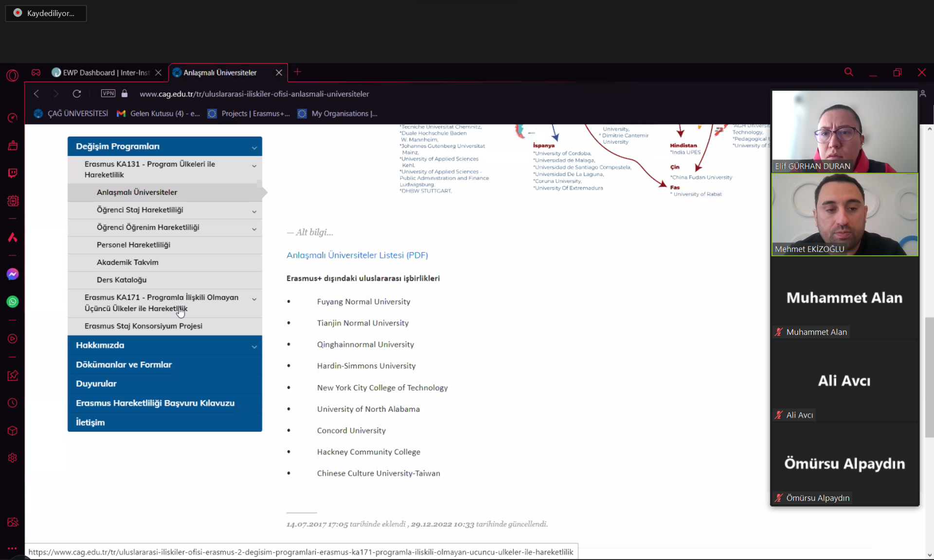Screen dimensions: 934x560
Task: Click 'Fuyang Normal University' list entry
Action: coord(363,301)
